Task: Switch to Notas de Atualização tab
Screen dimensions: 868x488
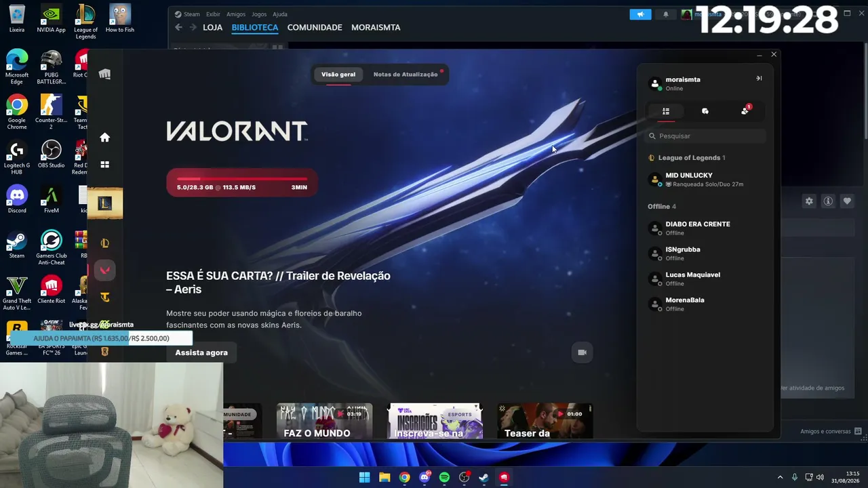Action: click(406, 75)
